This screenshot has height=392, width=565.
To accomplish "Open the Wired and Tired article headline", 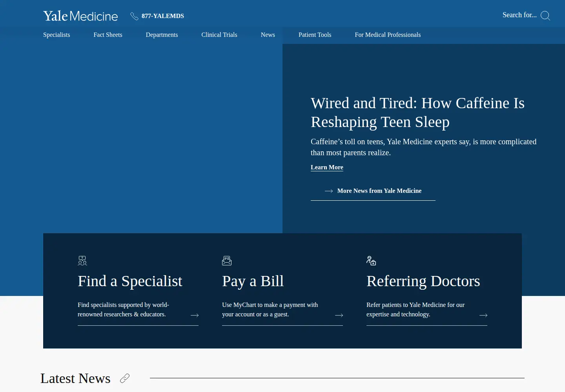I will [x=417, y=113].
